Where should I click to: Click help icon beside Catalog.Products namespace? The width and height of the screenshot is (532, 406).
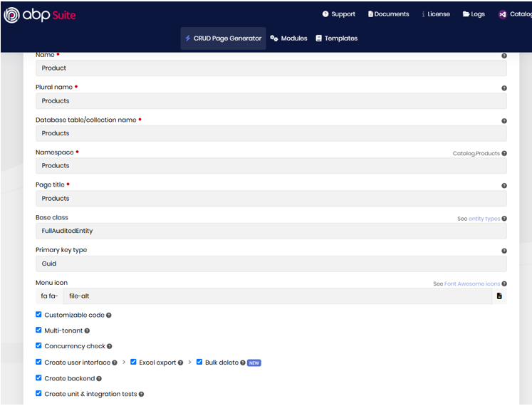[x=504, y=153]
